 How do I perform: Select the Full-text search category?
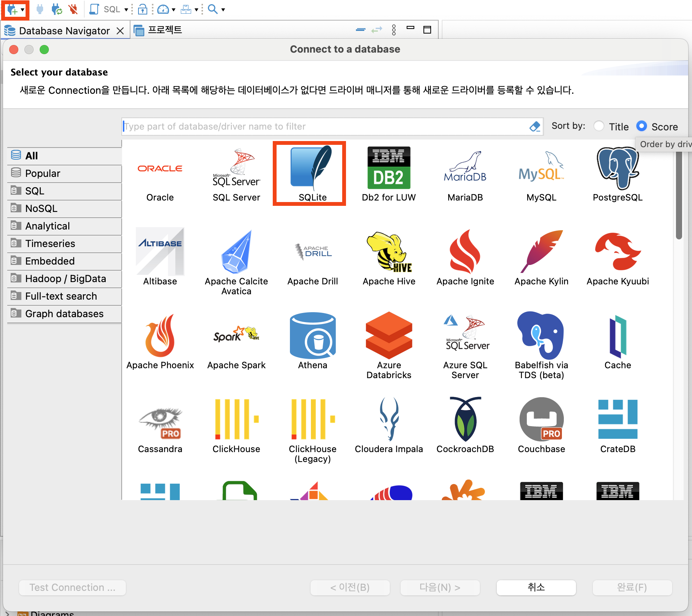(x=64, y=296)
